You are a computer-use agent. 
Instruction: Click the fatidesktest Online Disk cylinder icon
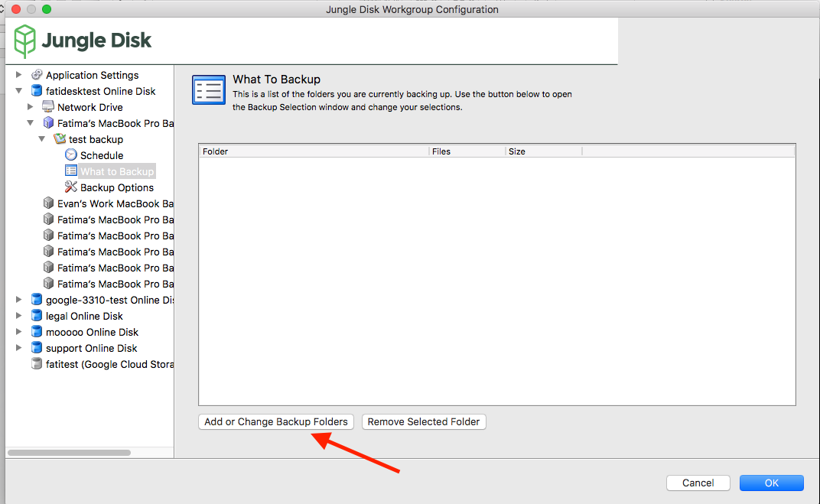coord(37,91)
